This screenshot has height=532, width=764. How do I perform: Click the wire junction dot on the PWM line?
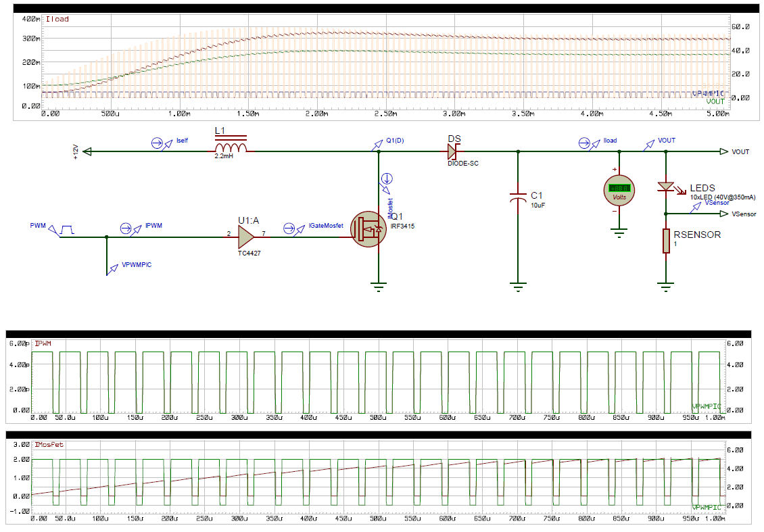pos(107,237)
